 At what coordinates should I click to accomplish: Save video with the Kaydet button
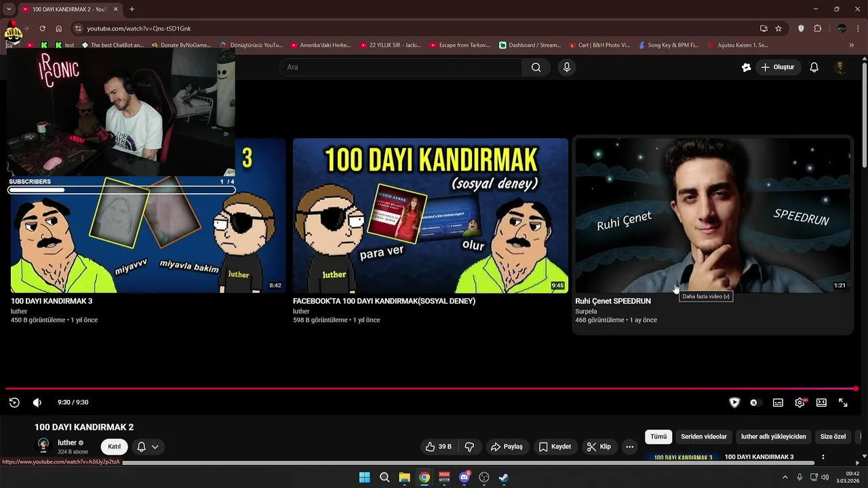click(555, 447)
